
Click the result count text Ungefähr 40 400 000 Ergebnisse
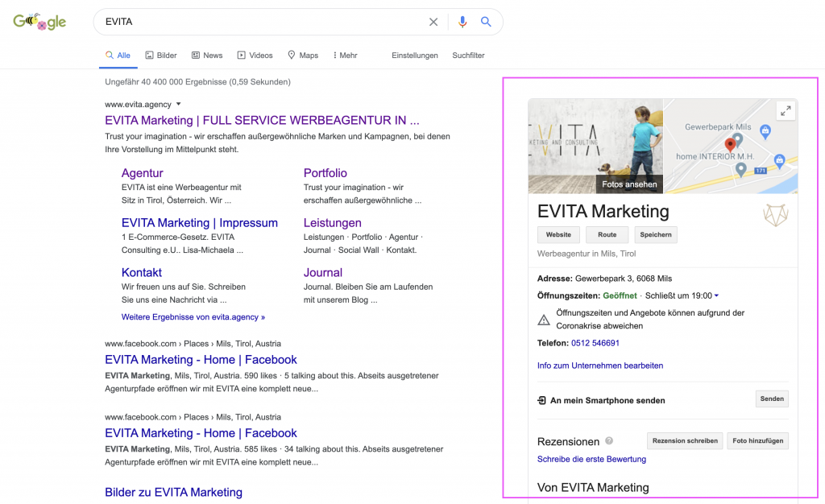(198, 82)
